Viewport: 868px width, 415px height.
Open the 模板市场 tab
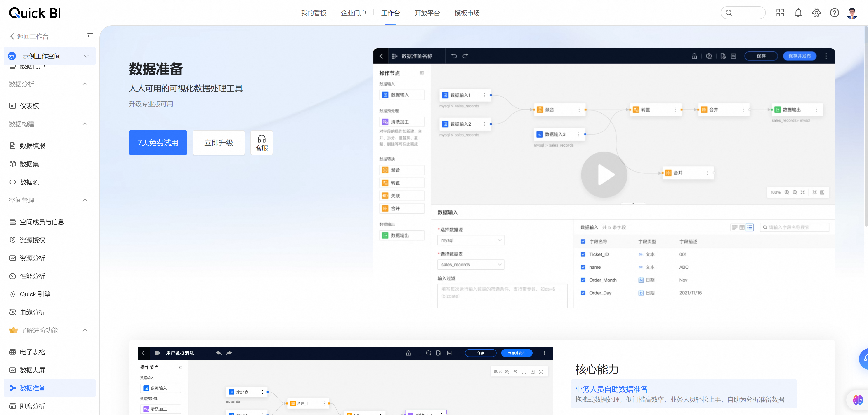(x=467, y=13)
